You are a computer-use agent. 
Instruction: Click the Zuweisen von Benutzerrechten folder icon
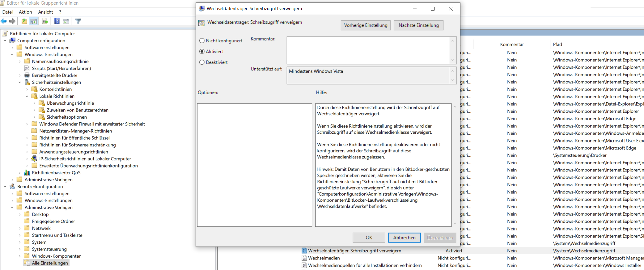tap(42, 110)
